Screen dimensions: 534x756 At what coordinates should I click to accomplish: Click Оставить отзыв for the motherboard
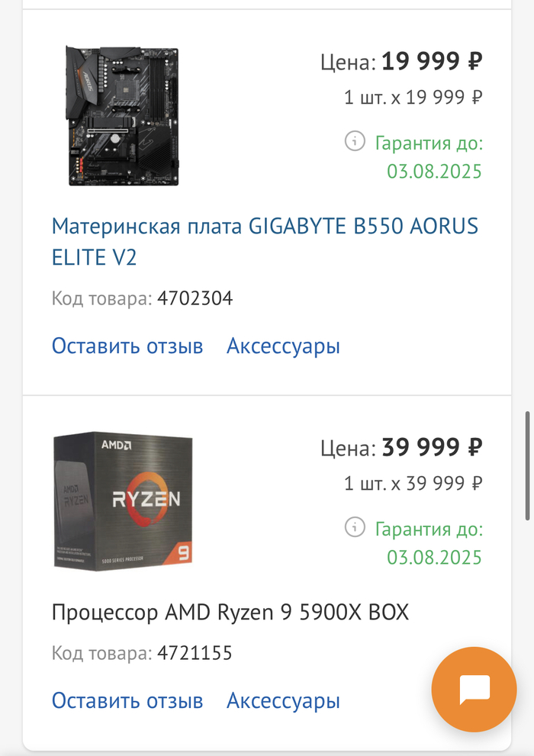pyautogui.click(x=127, y=346)
